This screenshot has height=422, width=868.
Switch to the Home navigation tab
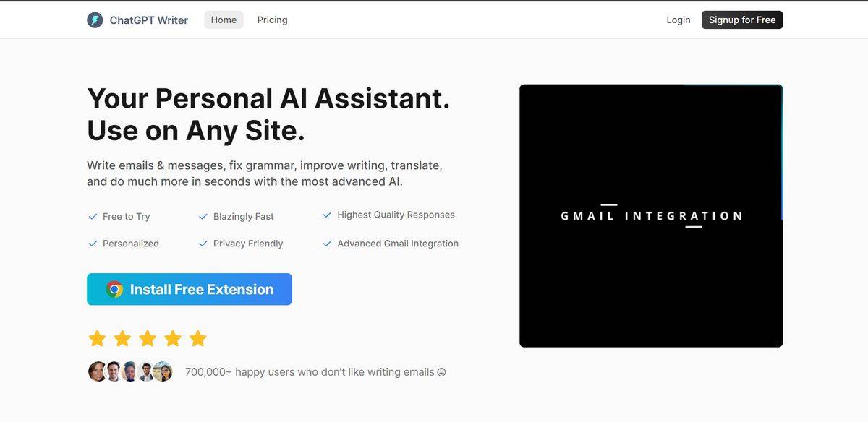coord(224,20)
